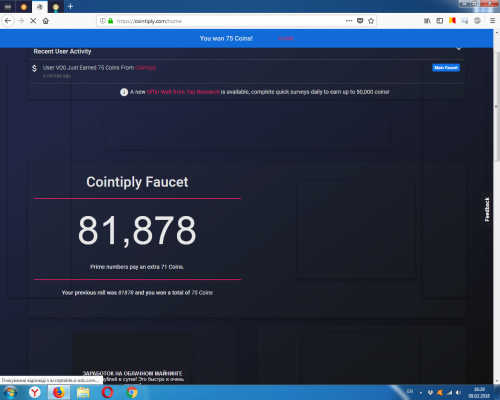Click the volume speaker tray icon

click(x=459, y=393)
